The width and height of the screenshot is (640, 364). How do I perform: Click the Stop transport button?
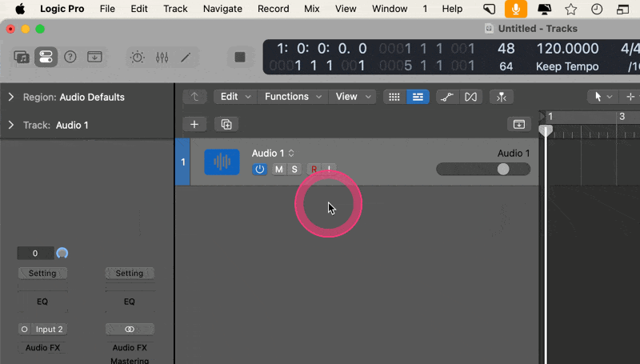(240, 57)
